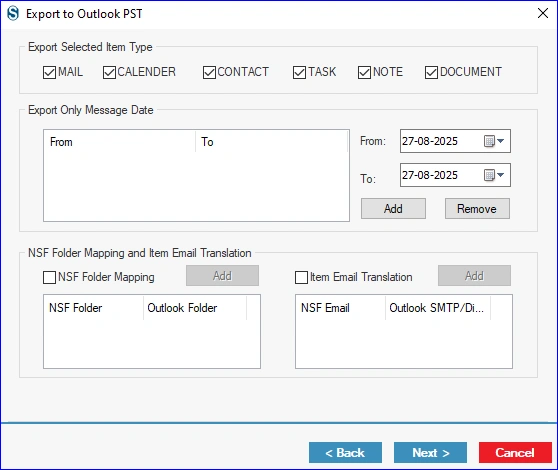Uncheck the DOCUMENT item type
This screenshot has width=558, height=470.
point(431,72)
